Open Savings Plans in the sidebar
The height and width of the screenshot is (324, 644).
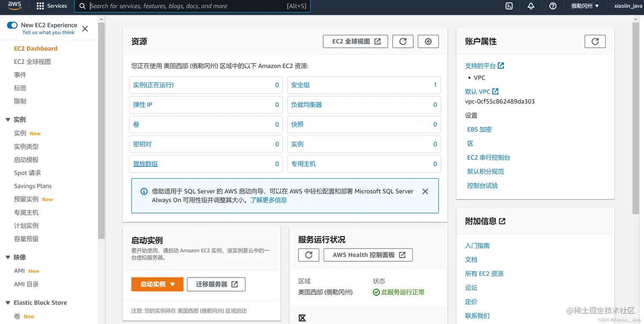pos(33,186)
